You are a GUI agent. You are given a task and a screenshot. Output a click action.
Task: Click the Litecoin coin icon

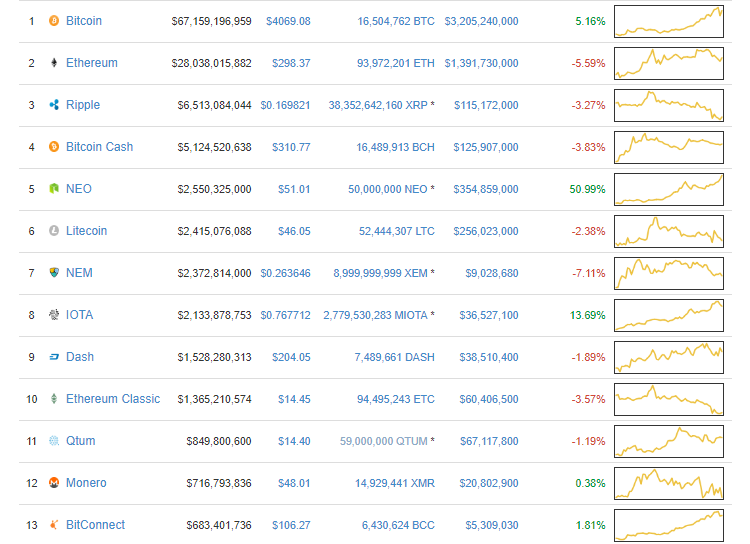pos(53,231)
